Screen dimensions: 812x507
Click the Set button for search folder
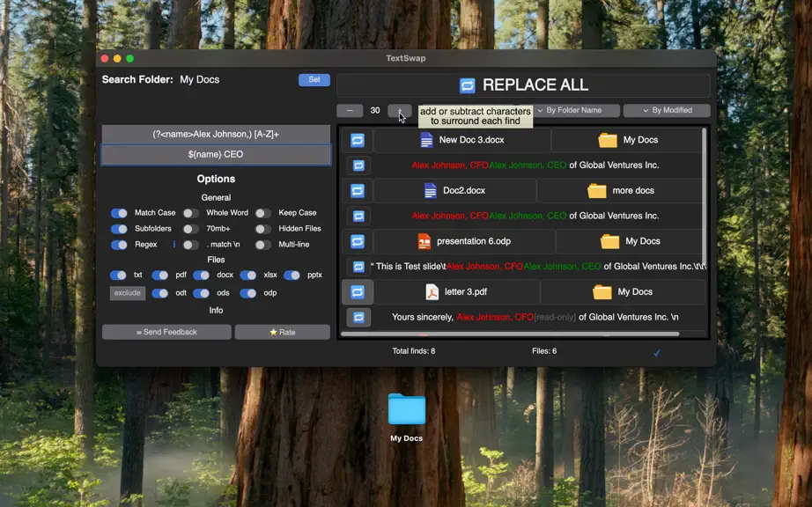tap(314, 80)
